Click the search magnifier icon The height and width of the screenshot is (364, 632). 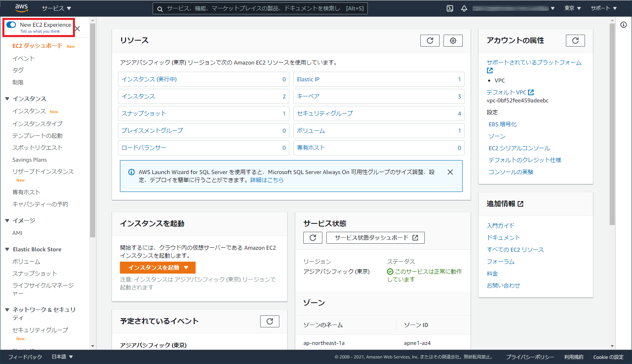point(160,9)
